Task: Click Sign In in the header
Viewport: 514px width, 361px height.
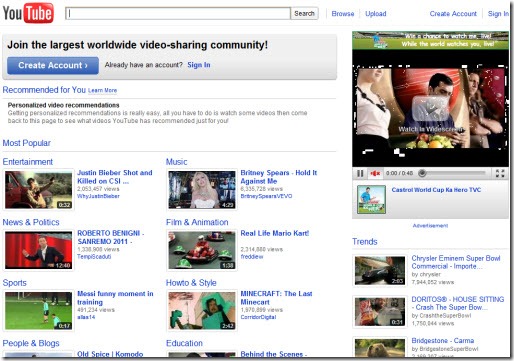Action: [498, 14]
